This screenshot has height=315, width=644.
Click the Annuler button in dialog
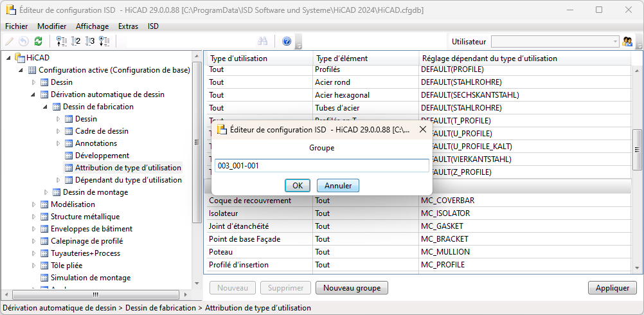tap(338, 186)
